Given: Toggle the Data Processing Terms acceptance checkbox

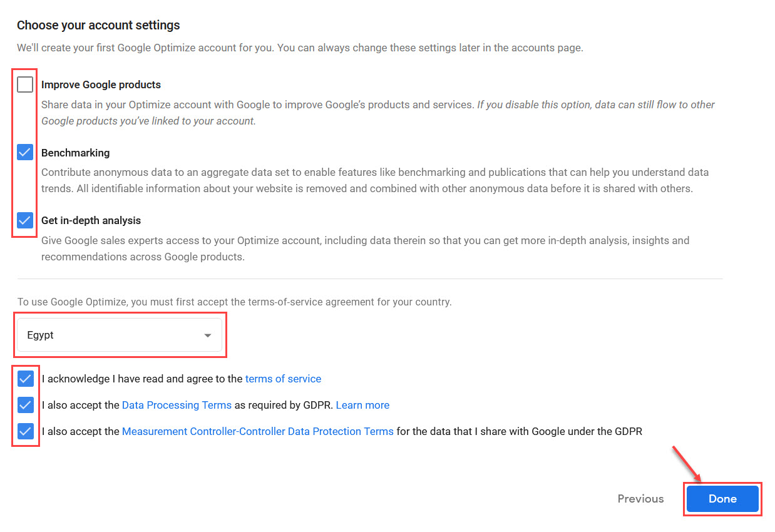Looking at the screenshot, I should point(26,405).
